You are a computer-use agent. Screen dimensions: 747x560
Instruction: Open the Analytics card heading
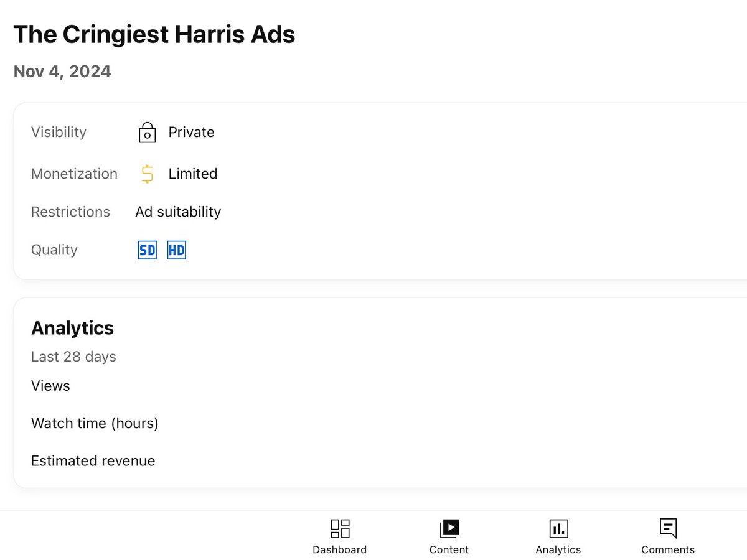(x=72, y=328)
